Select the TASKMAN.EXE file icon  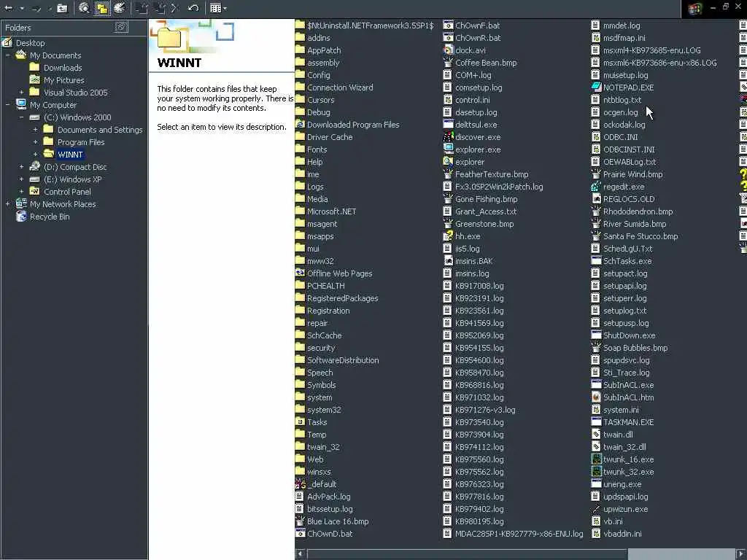pos(596,421)
